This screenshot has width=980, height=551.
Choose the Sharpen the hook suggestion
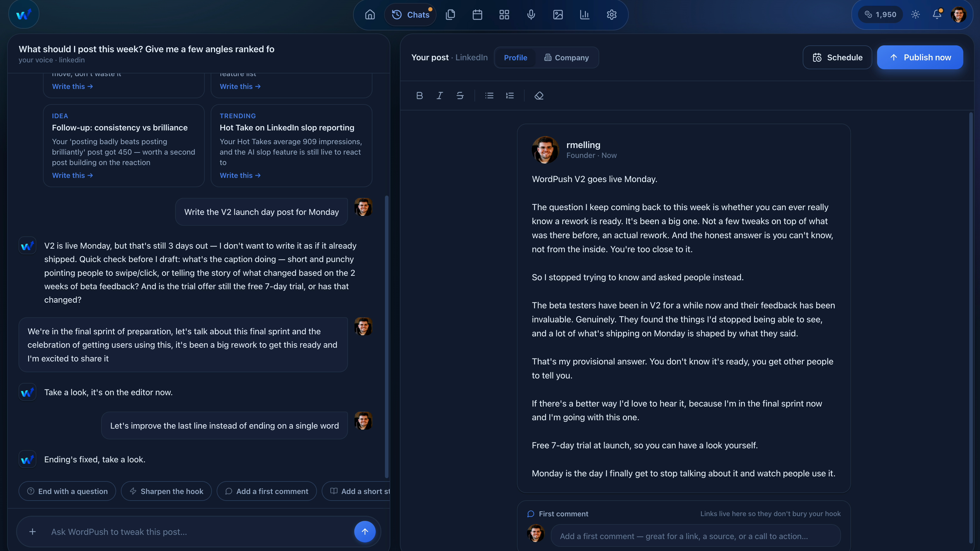166,491
